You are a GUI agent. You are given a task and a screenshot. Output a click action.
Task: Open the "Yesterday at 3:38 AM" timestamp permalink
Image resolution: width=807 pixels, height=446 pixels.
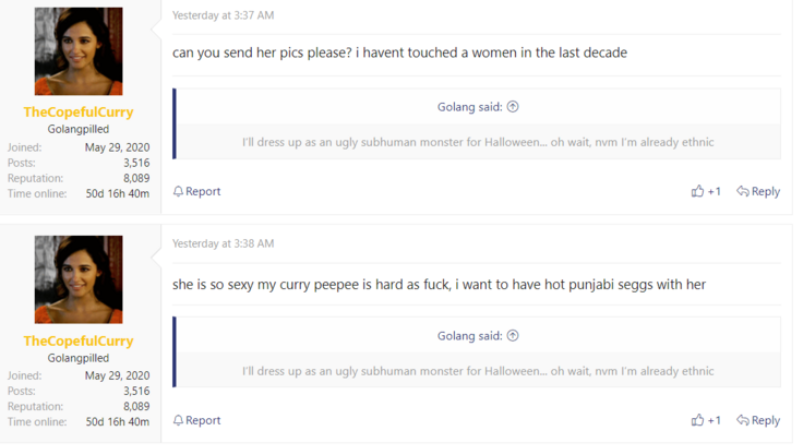tap(223, 244)
